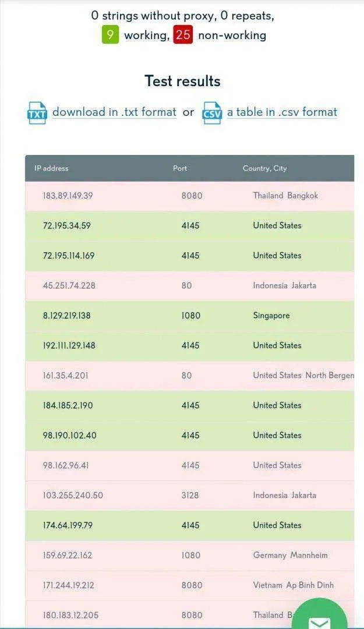Open download in .txt format link

coord(114,112)
